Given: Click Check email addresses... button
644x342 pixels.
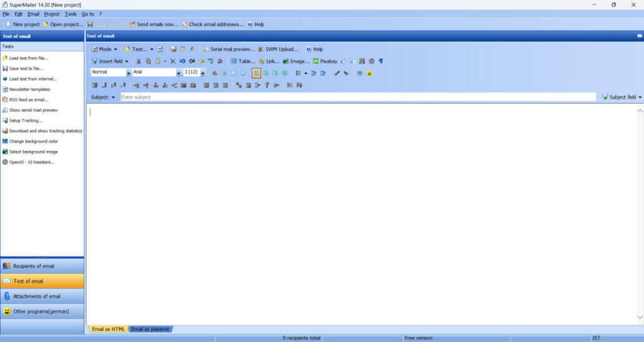Looking at the screenshot, I should (x=213, y=25).
